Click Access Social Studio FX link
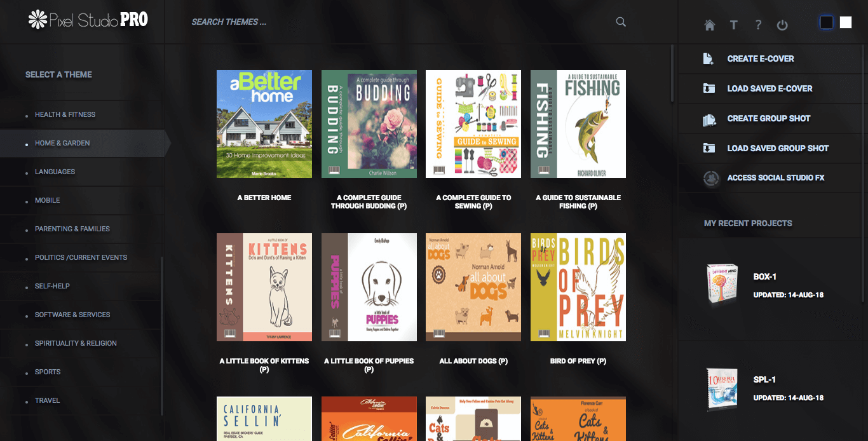The width and height of the screenshot is (868, 441). click(776, 178)
